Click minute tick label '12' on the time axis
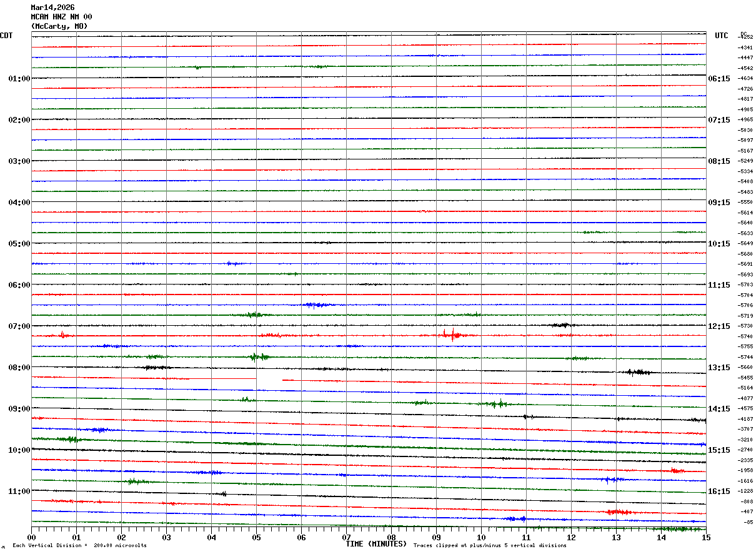 pos(571,537)
